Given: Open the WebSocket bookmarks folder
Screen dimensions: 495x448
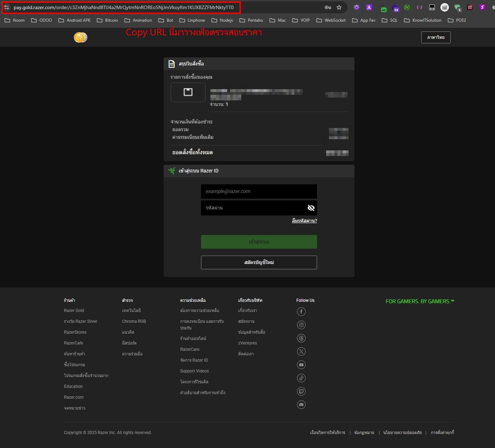Looking at the screenshot, I should [x=331, y=20].
